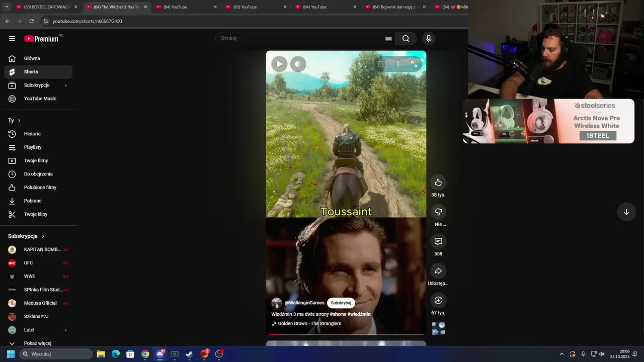This screenshot has height=362, width=644.
Task: Open Discord from the taskbar
Action: pos(160,354)
